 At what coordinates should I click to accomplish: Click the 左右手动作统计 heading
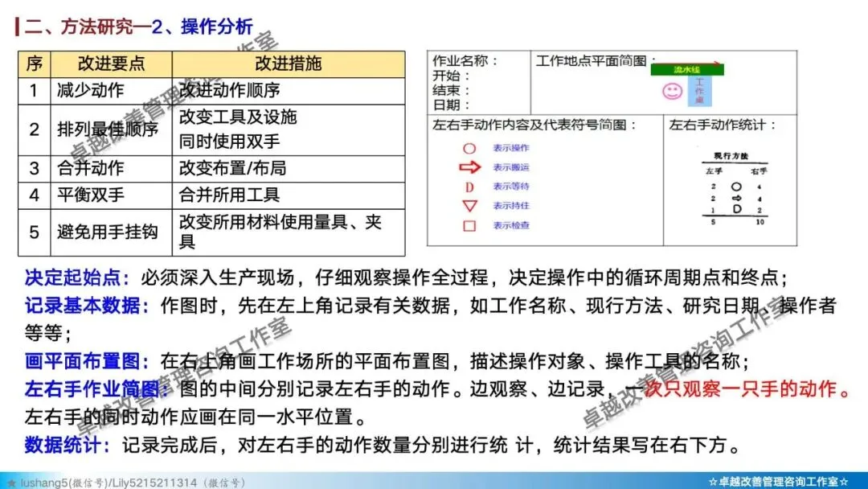click(x=723, y=125)
